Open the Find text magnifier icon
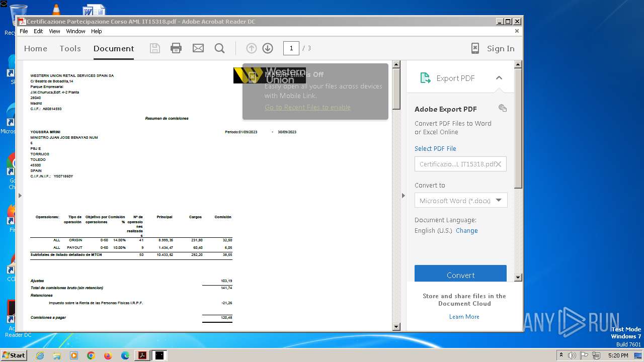The image size is (644, 362). tap(219, 48)
